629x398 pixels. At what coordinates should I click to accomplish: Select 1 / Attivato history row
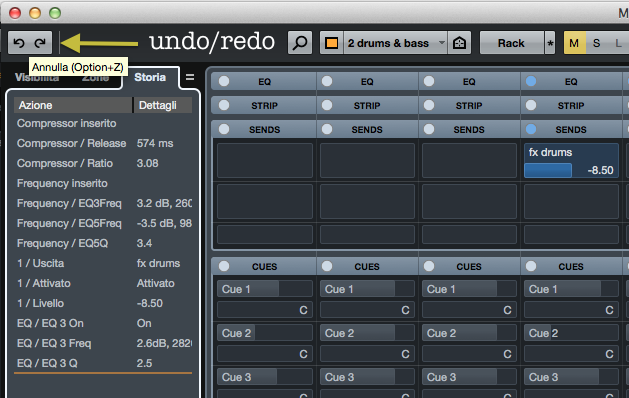pos(103,284)
